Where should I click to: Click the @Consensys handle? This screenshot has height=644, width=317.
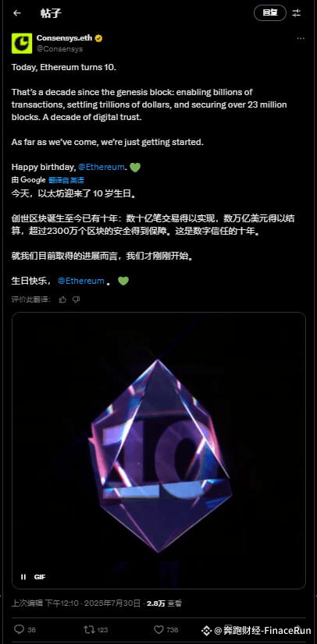coord(59,49)
